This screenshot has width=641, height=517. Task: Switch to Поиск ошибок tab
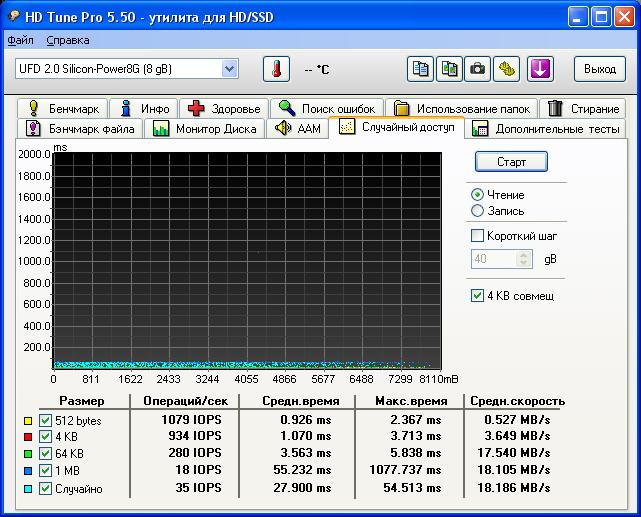click(327, 109)
